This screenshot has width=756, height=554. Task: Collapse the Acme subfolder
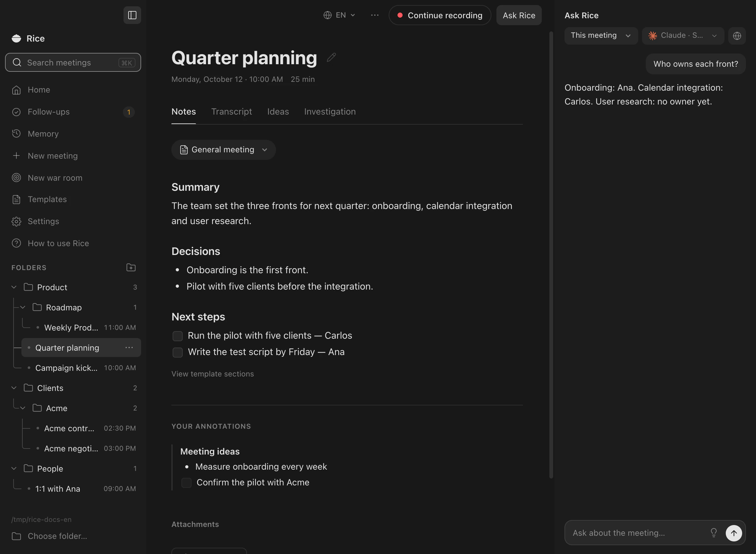pyautogui.click(x=23, y=408)
